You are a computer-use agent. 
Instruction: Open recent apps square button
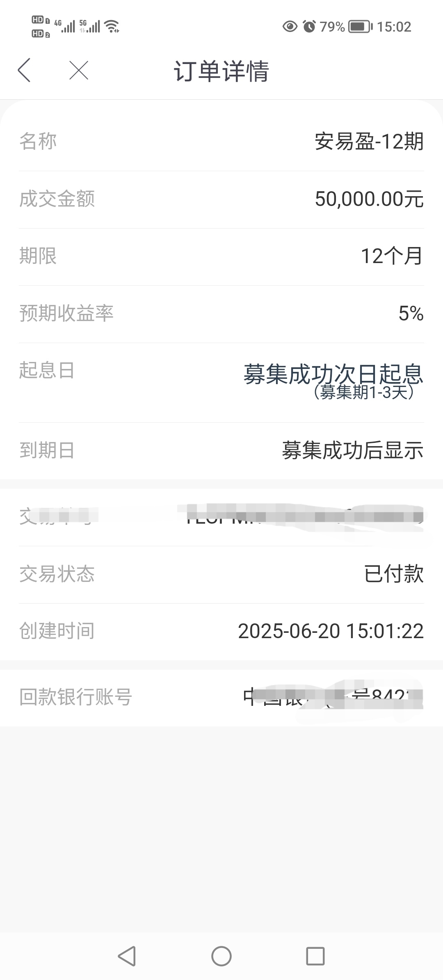pyautogui.click(x=315, y=956)
